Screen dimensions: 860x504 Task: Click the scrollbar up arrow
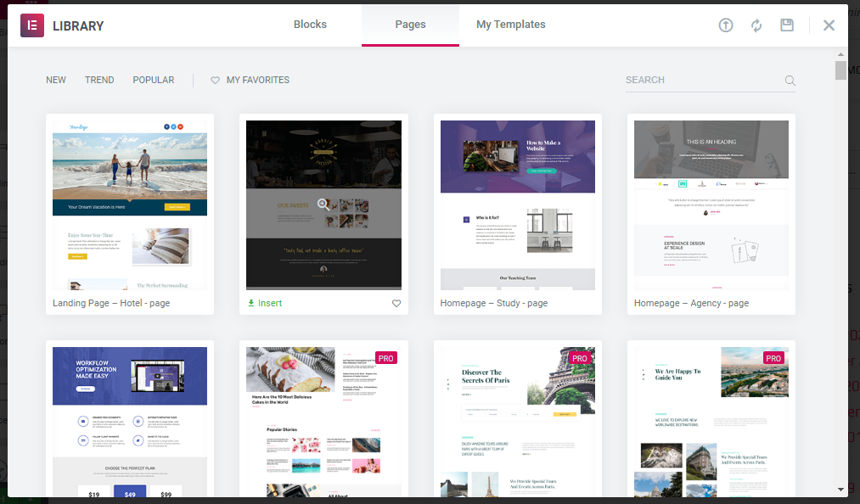[x=840, y=55]
